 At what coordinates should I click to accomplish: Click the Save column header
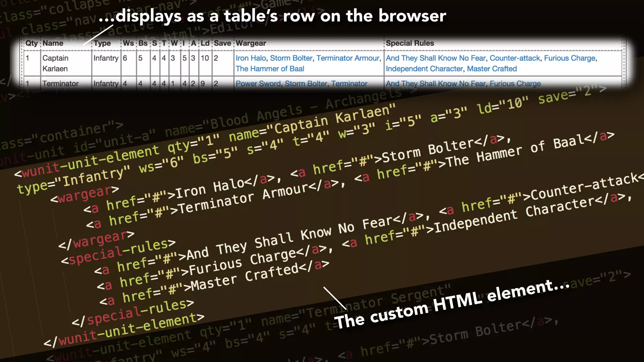223,43
